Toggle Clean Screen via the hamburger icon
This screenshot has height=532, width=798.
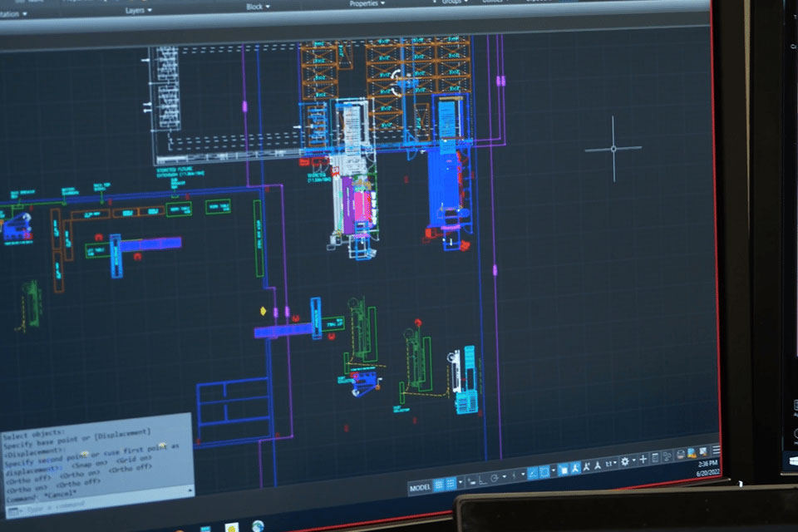click(x=715, y=450)
